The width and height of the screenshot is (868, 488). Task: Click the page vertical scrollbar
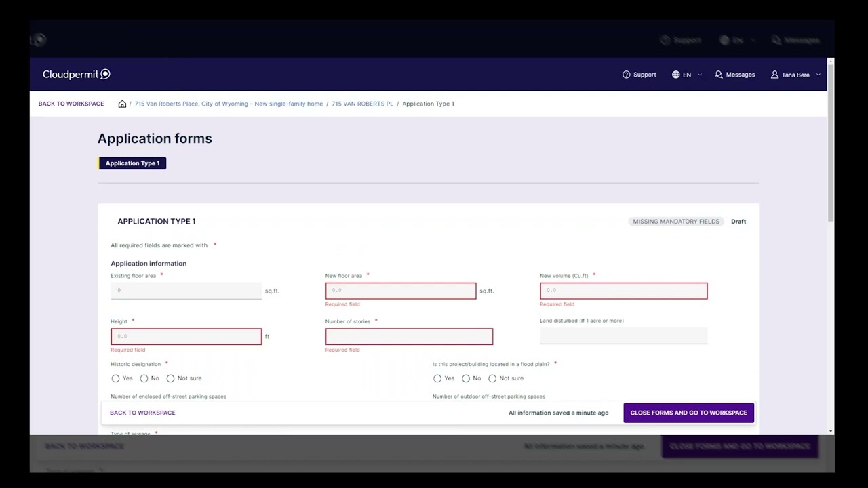point(831,143)
